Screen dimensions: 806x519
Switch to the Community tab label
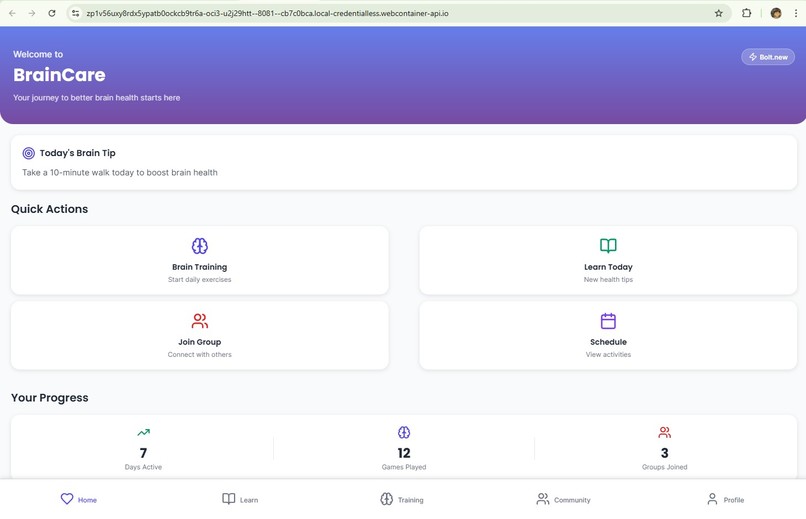[572, 500]
